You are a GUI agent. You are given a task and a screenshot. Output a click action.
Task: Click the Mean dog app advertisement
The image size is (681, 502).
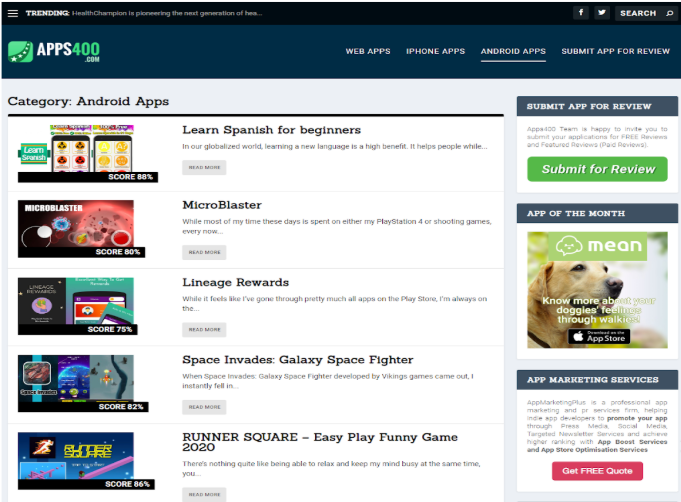point(597,280)
